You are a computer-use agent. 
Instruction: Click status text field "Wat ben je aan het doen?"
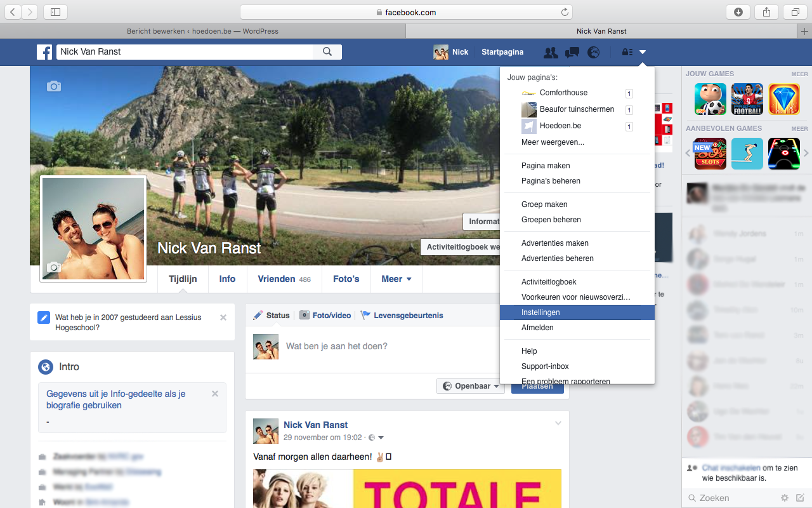336,346
